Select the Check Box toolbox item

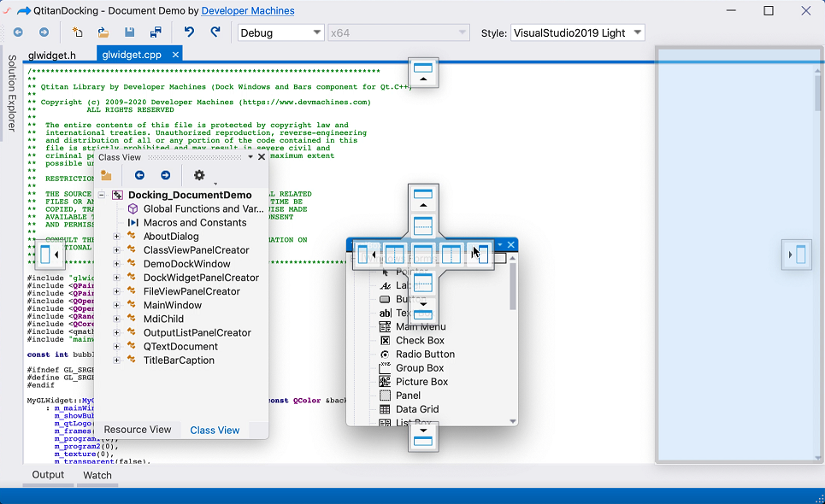420,341
